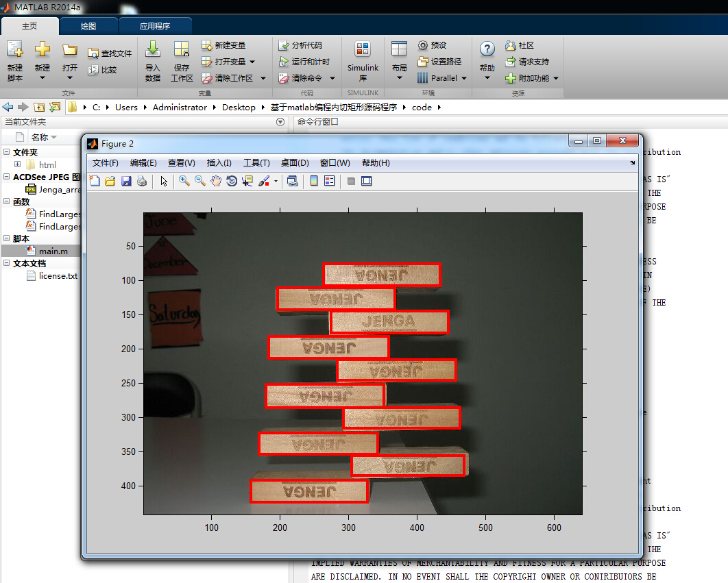Click 分析代码 (Analyze Code)
Image resolution: width=728 pixels, height=583 pixels.
[300, 45]
